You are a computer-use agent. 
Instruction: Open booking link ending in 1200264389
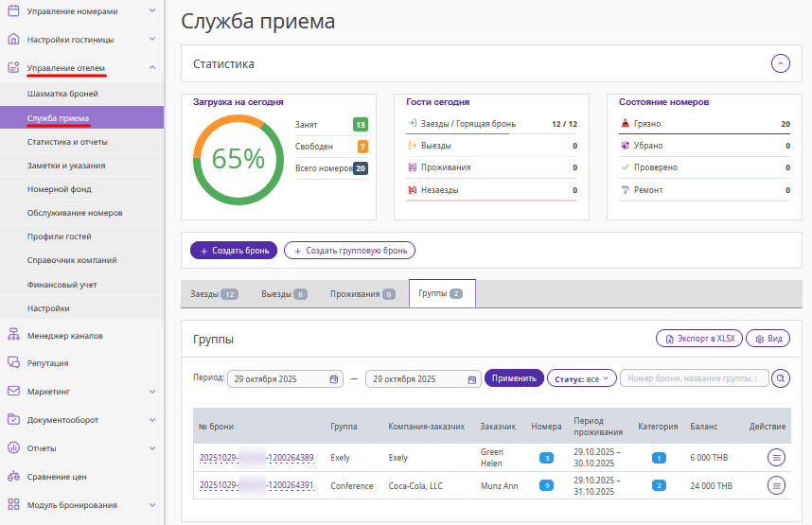256,458
